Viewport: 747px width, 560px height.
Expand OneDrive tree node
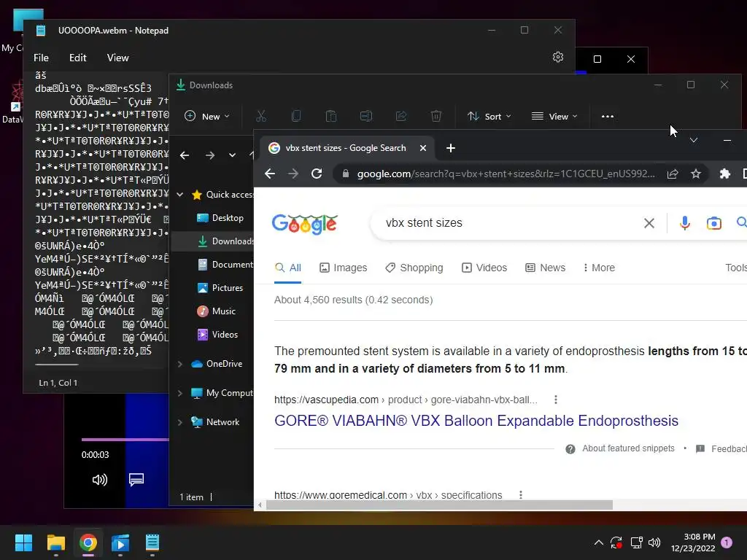pyautogui.click(x=180, y=364)
